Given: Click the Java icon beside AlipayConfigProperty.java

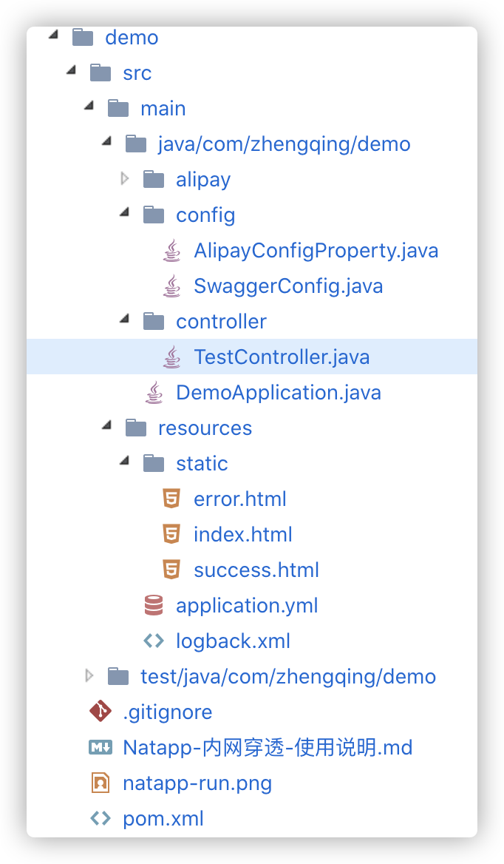Looking at the screenshot, I should click(171, 251).
